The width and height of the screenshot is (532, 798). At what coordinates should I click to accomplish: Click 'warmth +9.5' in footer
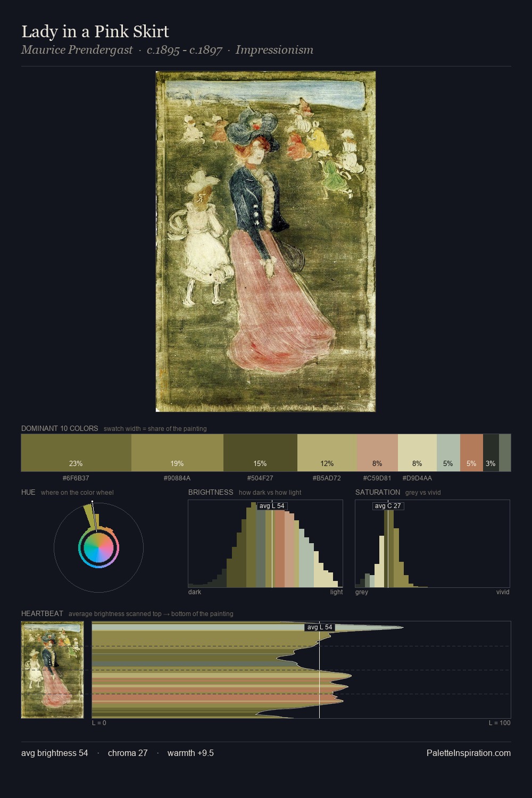point(190,753)
